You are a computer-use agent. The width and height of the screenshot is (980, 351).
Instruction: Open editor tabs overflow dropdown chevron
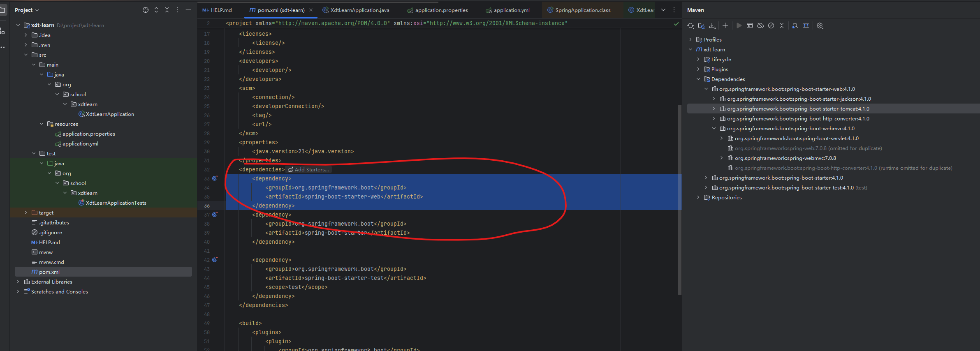point(663,10)
